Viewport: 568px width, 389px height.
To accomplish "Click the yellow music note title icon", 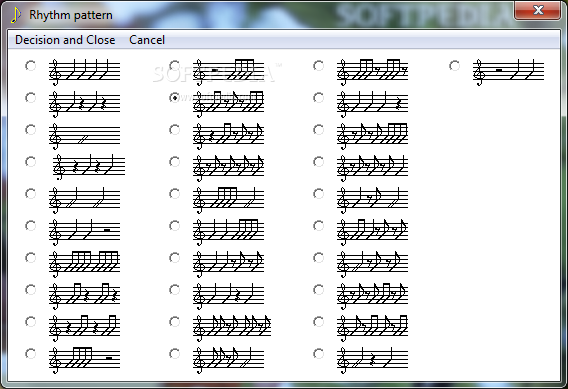I will click(16, 15).
